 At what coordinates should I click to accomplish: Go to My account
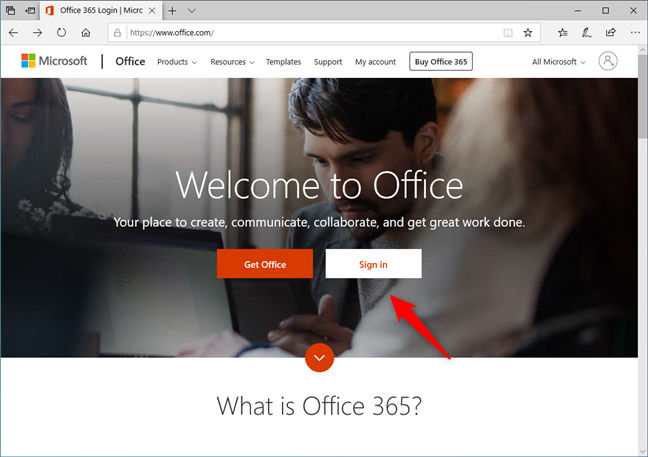point(375,62)
